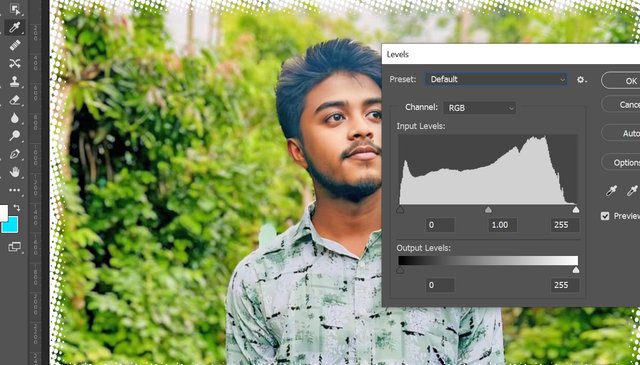Click the Levels dialog title bar
The image size is (640, 365).
coord(511,54)
